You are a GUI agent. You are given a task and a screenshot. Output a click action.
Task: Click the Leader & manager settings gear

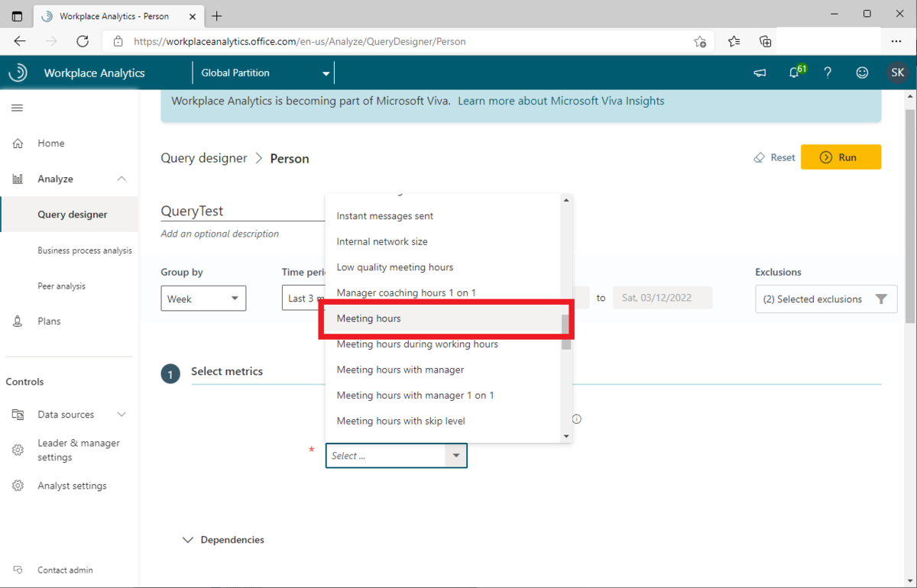18,450
